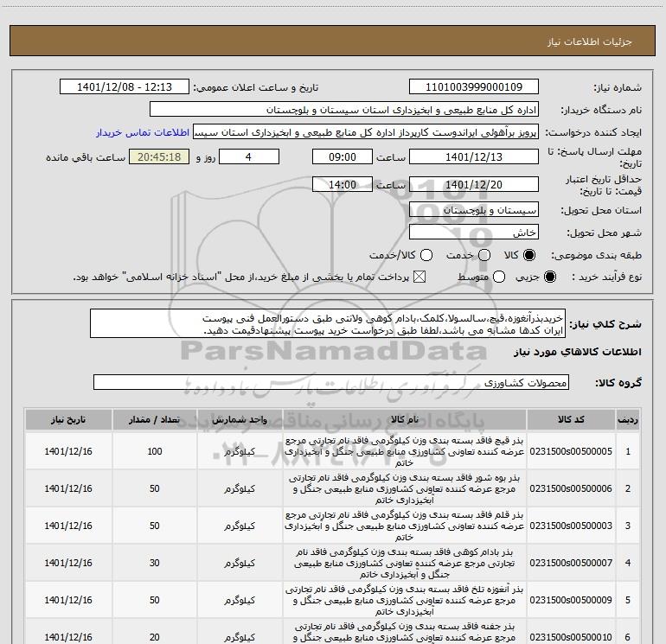The height and width of the screenshot is (644, 666).
Task: Click the بذر قلم product name in row 3
Action: [405, 526]
